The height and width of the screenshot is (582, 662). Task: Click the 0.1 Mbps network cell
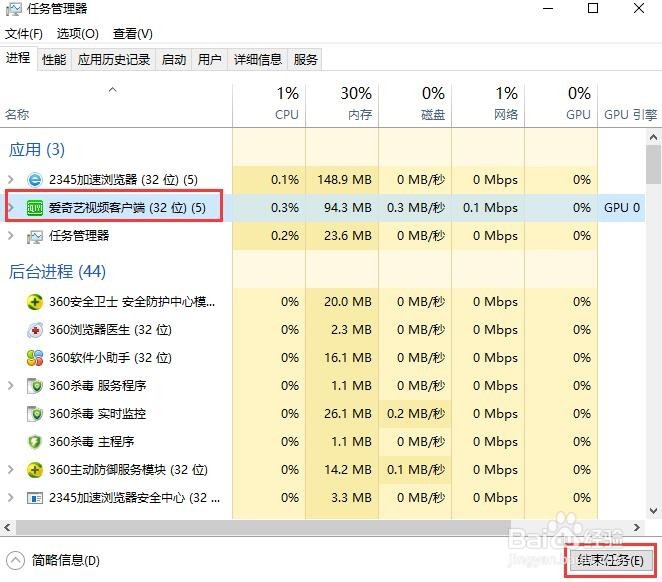click(x=488, y=208)
